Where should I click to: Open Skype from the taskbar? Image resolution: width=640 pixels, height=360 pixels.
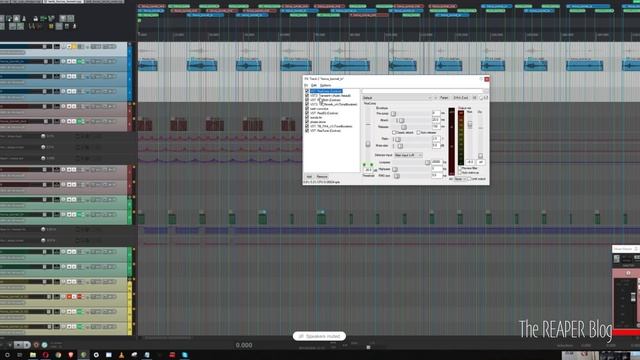coord(185,355)
